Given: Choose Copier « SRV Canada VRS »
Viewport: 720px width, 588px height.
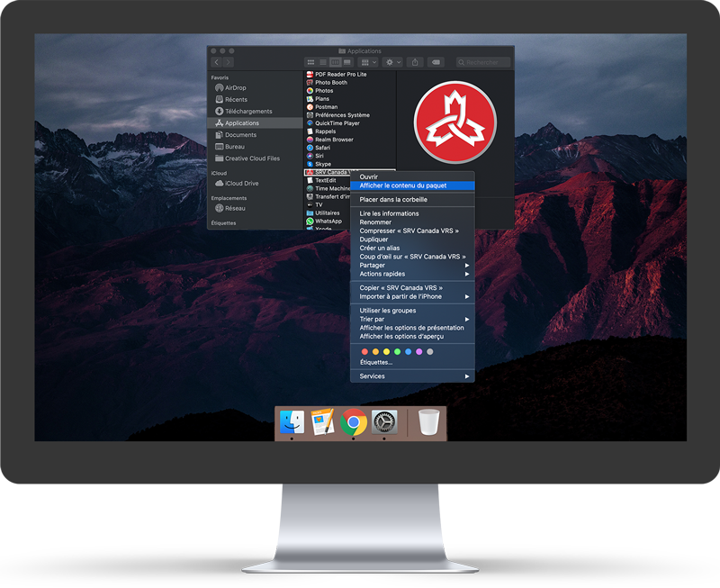Looking at the screenshot, I should pos(412,288).
